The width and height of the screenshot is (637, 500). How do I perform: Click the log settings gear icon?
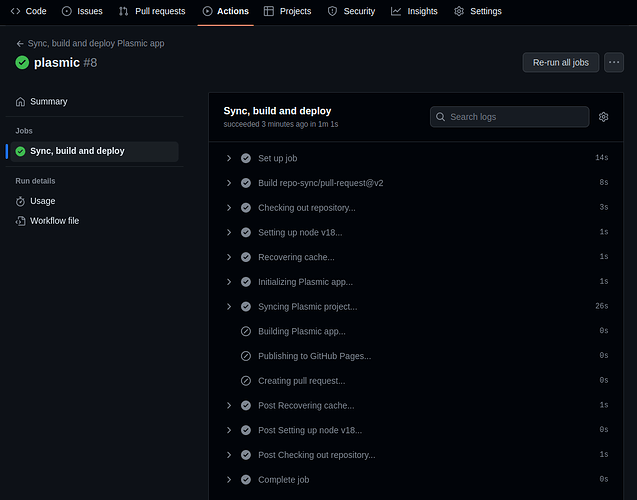603,117
